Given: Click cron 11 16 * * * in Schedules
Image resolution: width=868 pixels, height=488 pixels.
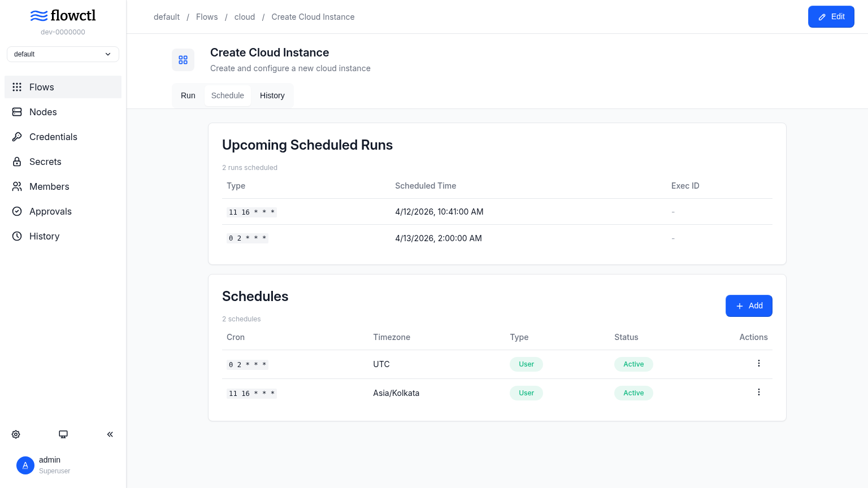Looking at the screenshot, I should (x=252, y=394).
